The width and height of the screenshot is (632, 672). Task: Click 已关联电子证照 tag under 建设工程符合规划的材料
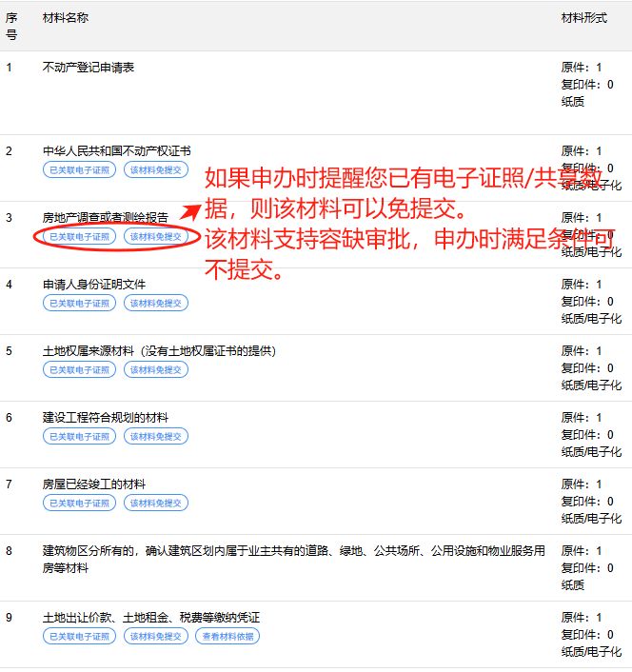point(80,436)
